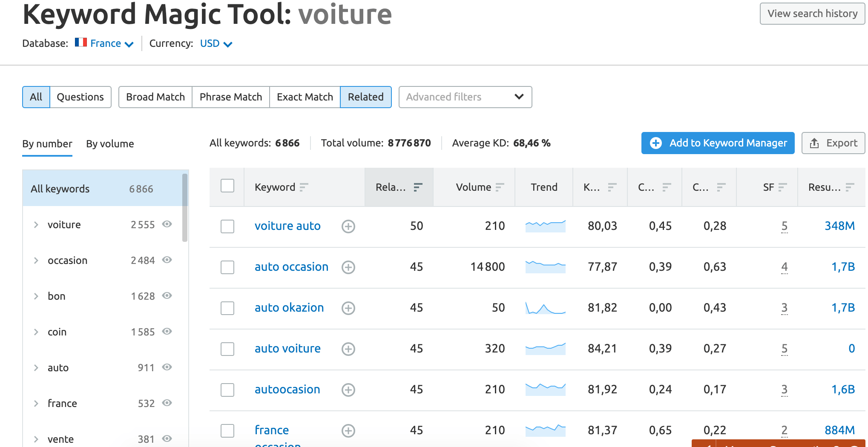The image size is (868, 447).
Task: Sort by Volume column sort icon
Action: pyautogui.click(x=500, y=187)
